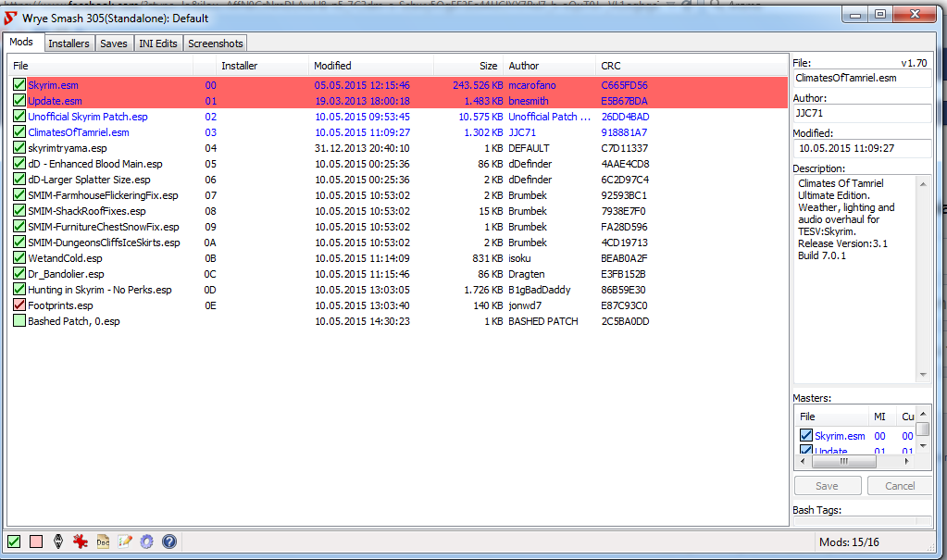Toggle Skyrim.esm checkbox in Masters list
The width and height of the screenshot is (947, 560).
[806, 436]
